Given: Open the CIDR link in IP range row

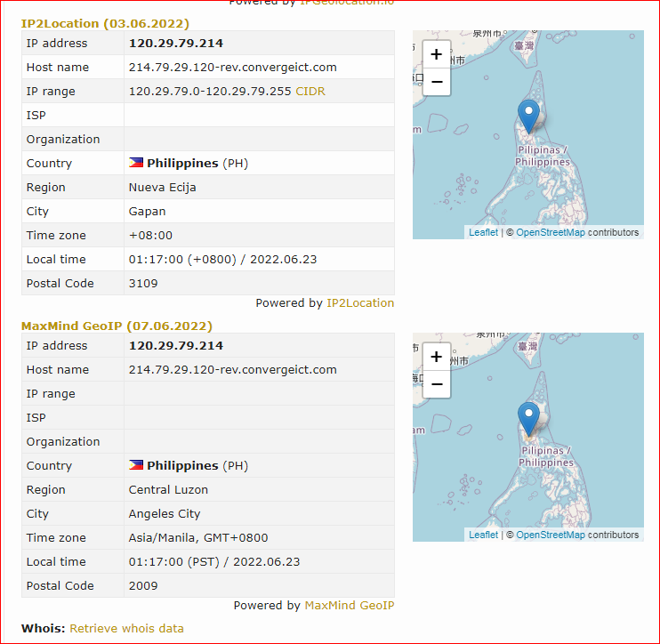Looking at the screenshot, I should [310, 92].
